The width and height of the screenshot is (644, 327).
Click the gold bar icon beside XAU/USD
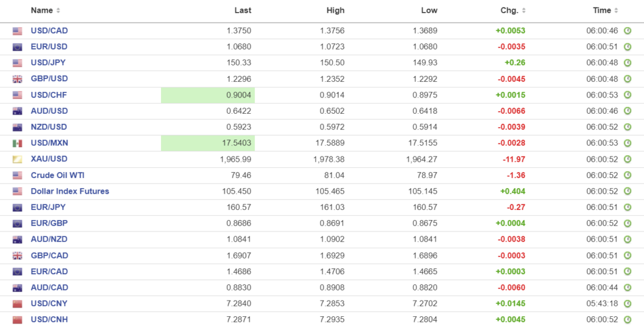click(x=18, y=160)
